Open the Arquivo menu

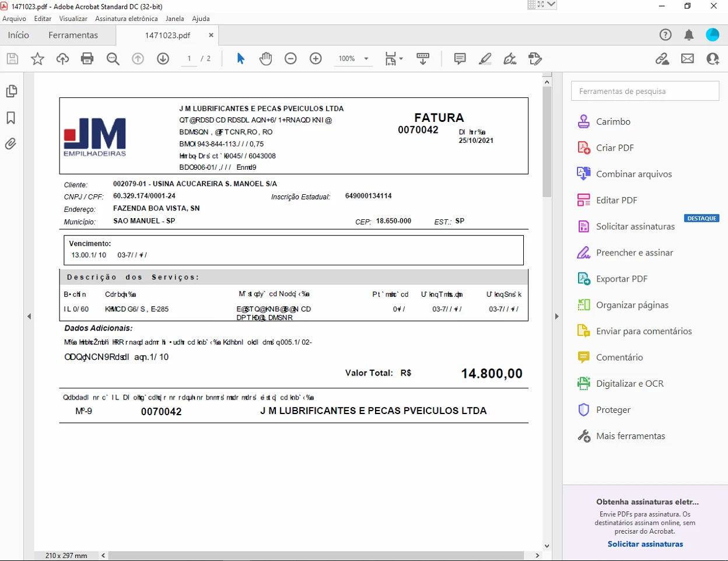(x=15, y=19)
